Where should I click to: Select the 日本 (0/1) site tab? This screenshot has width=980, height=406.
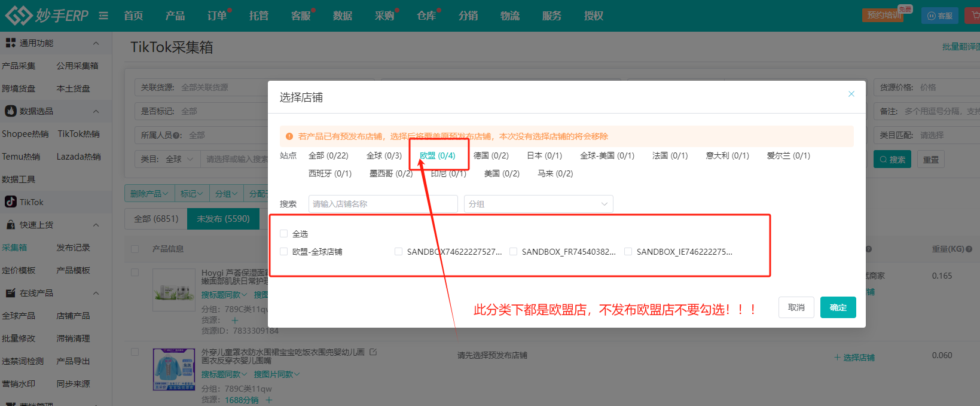click(544, 155)
